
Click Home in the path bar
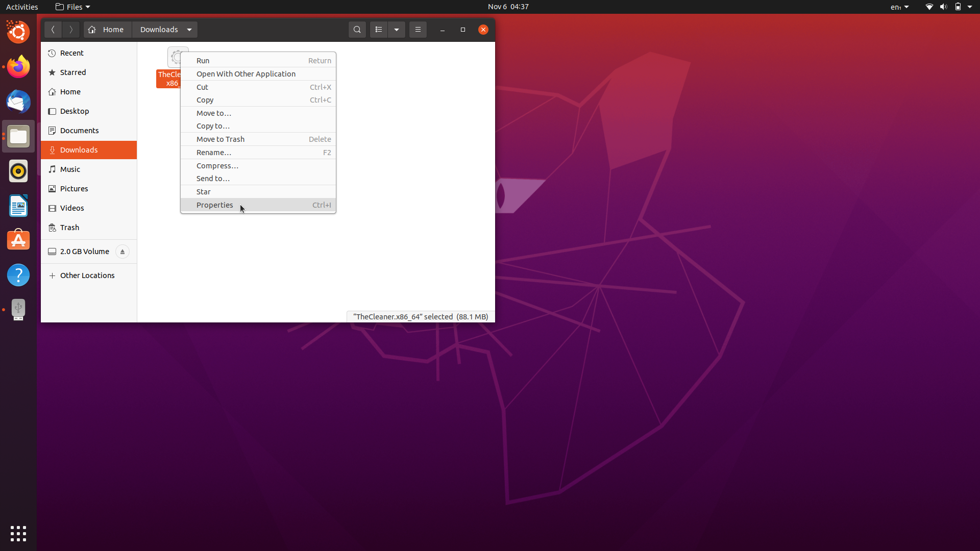click(107, 30)
